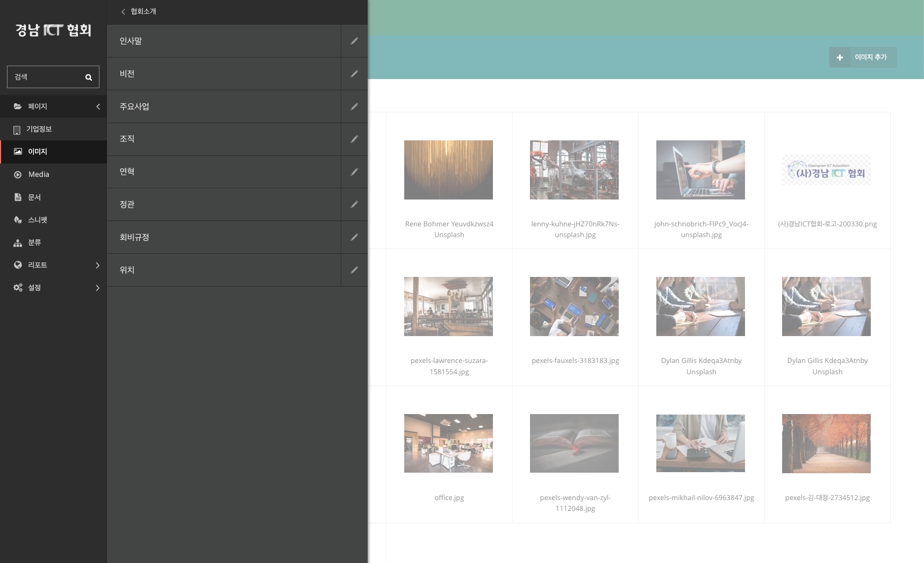
Task: Click the office.jpg filename link
Action: [x=449, y=498]
